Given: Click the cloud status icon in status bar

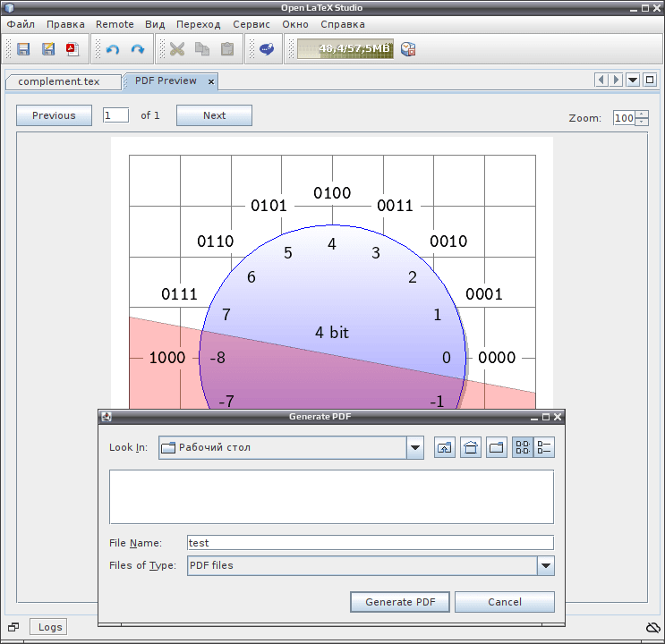Looking at the screenshot, I should coord(653,628).
